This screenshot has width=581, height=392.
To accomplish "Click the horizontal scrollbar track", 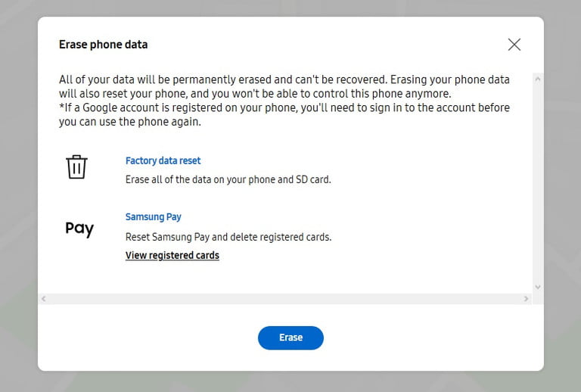I will point(284,299).
